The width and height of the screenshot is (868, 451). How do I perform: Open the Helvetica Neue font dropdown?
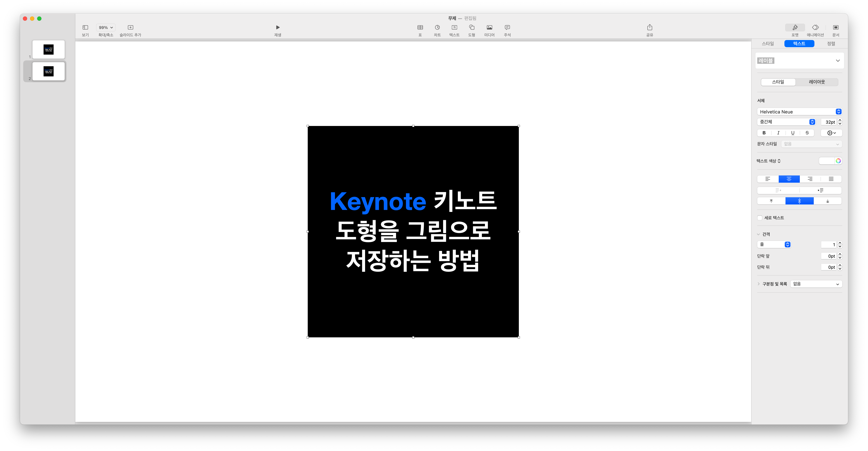coord(799,111)
